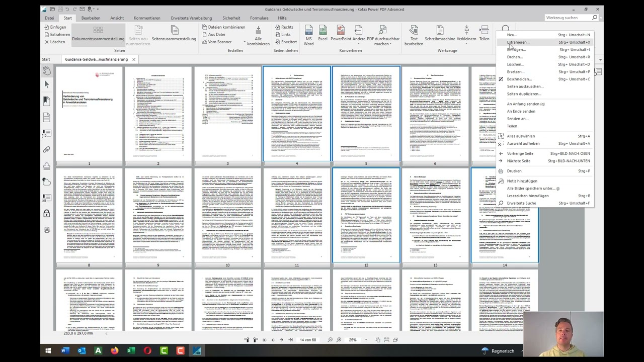Open the Verkleinern dropdown
The height and width of the screenshot is (362, 644).
[x=466, y=34]
